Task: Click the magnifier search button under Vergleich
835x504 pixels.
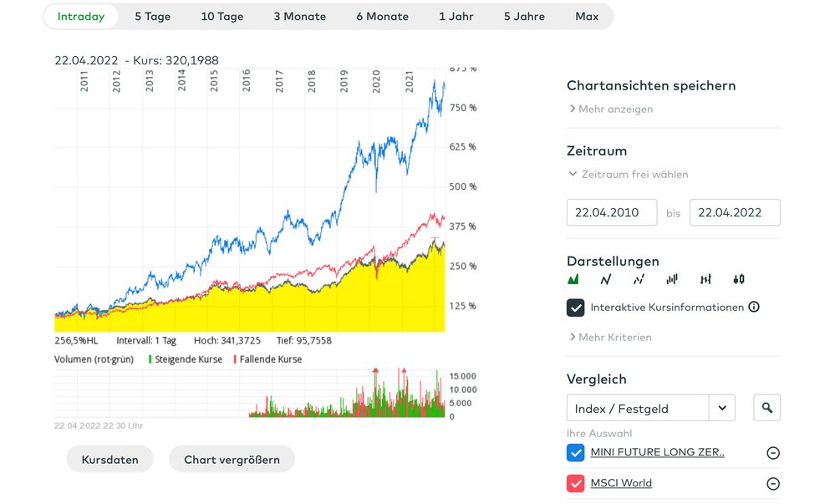Action: 766,408
